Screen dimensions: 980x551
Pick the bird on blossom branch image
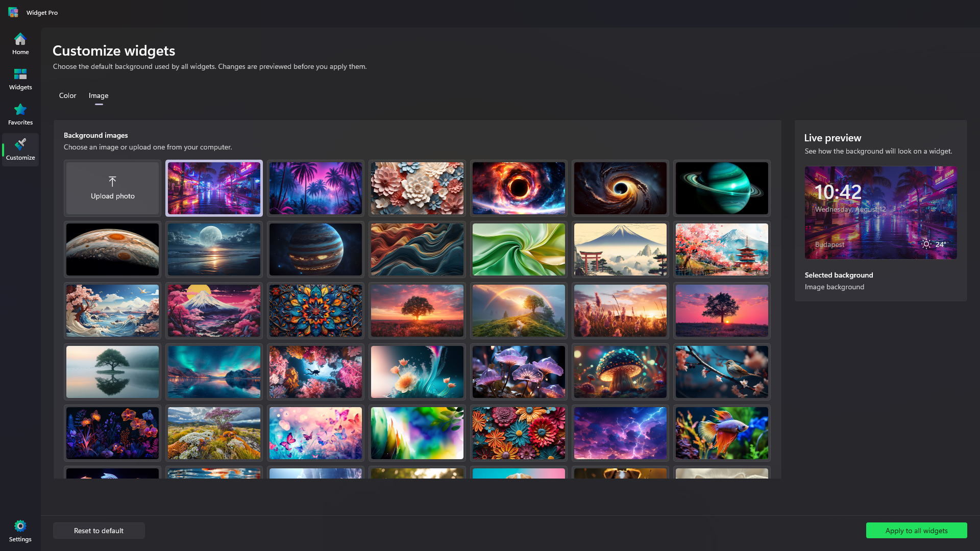click(x=722, y=372)
